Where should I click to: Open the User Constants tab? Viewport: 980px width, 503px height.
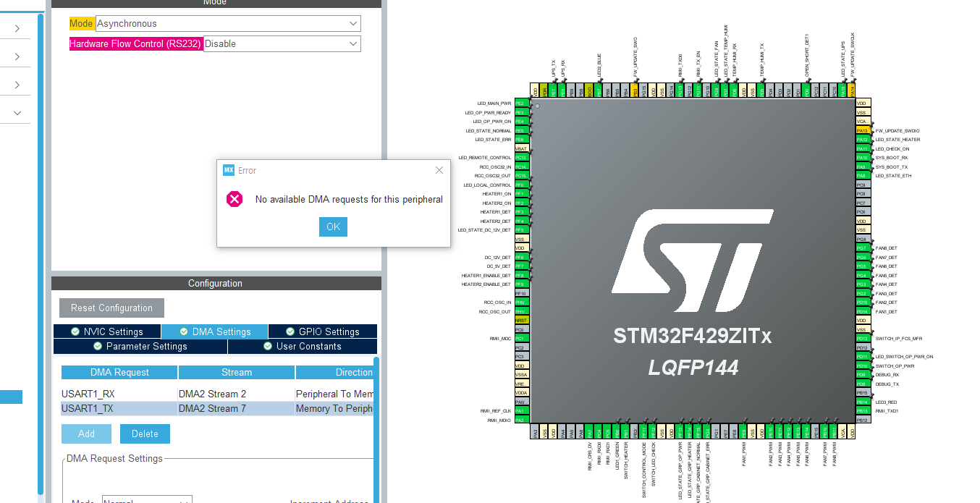pos(303,346)
